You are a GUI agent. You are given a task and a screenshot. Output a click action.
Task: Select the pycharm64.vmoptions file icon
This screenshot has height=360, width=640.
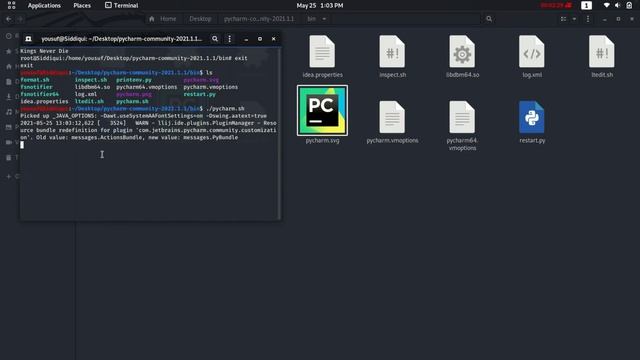462,117
